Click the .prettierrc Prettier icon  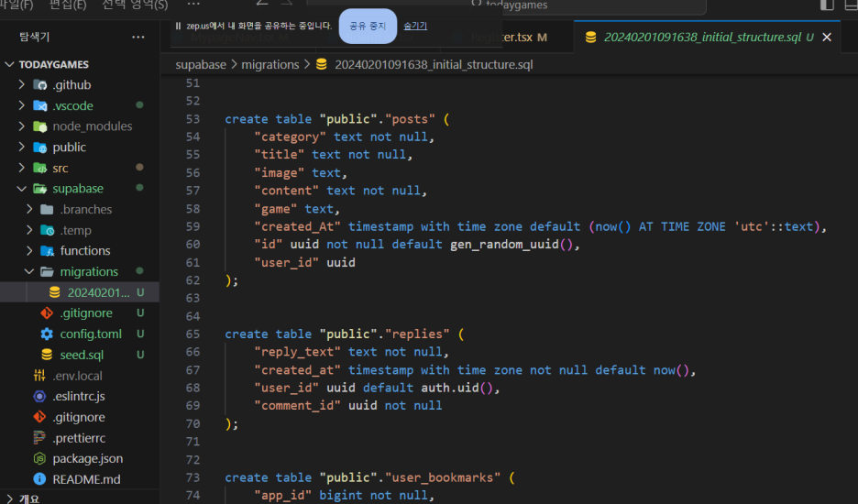point(39,438)
